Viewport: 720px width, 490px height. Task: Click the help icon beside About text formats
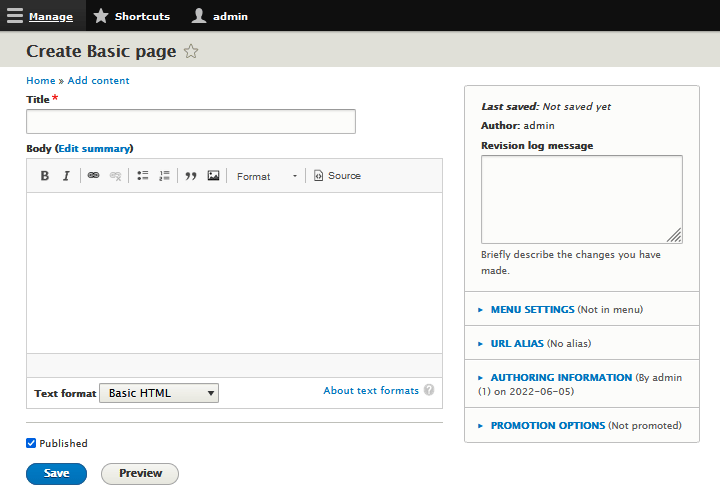(429, 390)
